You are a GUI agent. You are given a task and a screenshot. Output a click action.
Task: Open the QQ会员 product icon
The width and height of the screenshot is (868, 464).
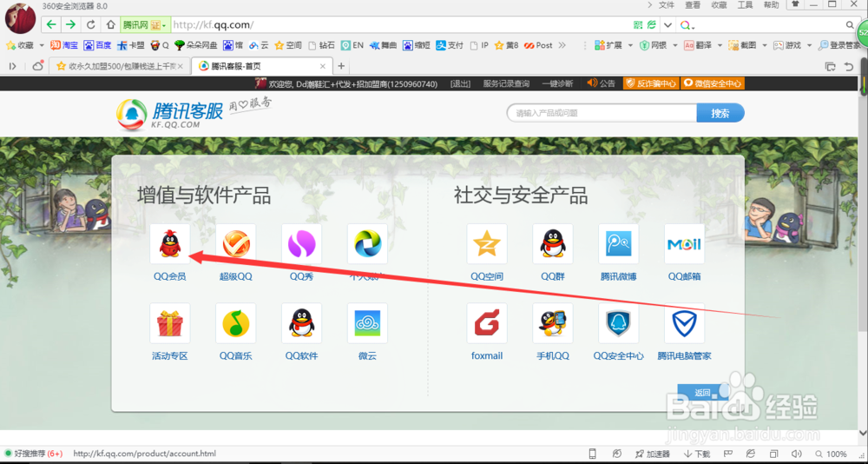170,244
